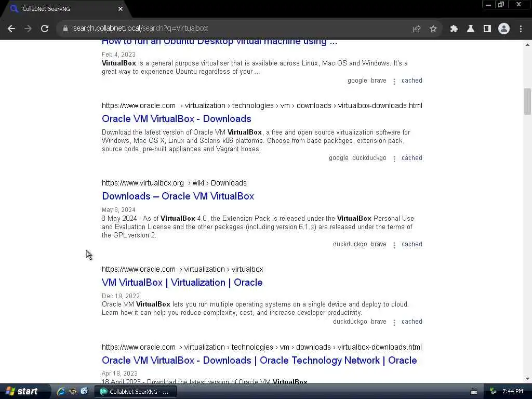
Task: Click 'duckduckgo' label under virtualbox.org Downloads result
Action: 350,244
